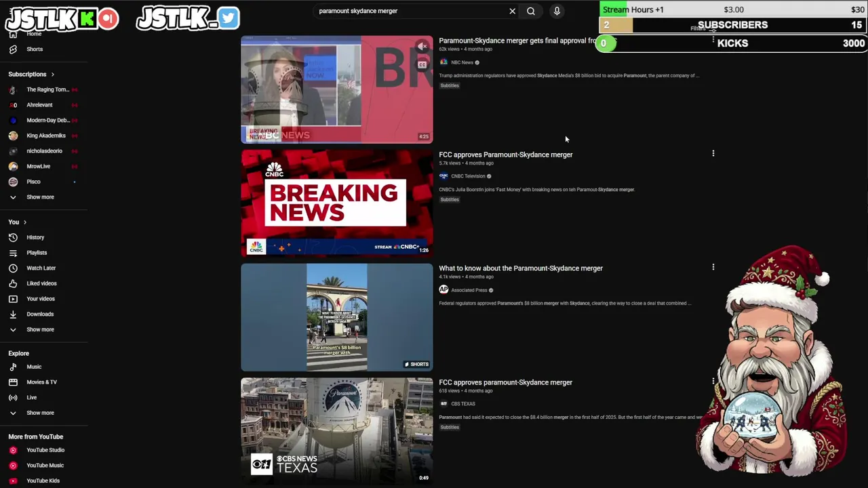The height and width of the screenshot is (488, 868).
Task: Visit CNBC Television channel link
Action: (468, 176)
